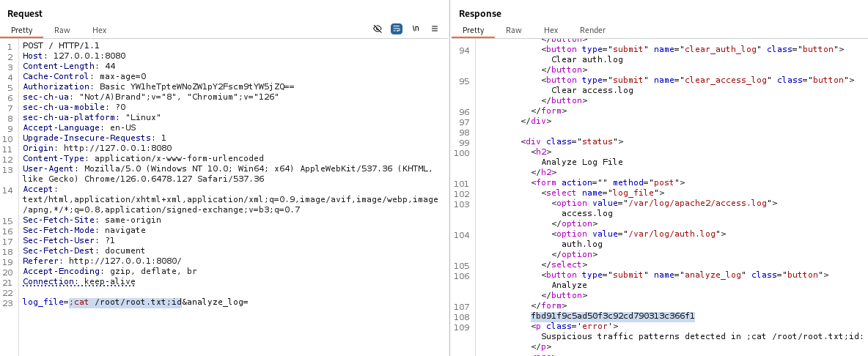
Task: Click the 'POST / HTTP/1.1' request line
Action: [x=61, y=45]
